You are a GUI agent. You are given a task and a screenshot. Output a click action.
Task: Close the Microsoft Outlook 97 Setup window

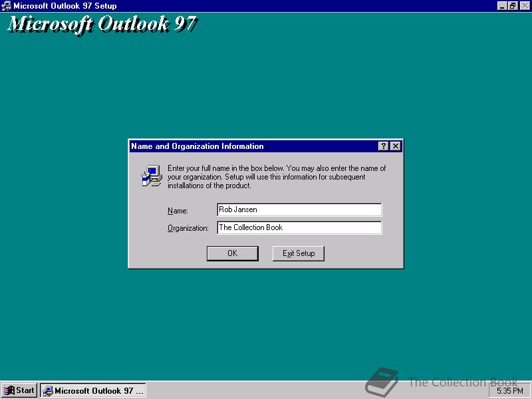(525, 6)
